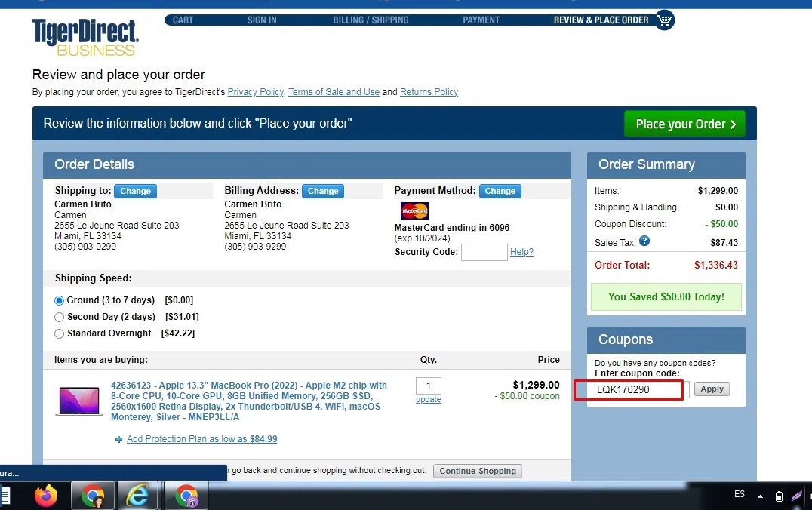Click the - $50.00 coupon text under price
The width and height of the screenshot is (812, 510).
click(527, 396)
